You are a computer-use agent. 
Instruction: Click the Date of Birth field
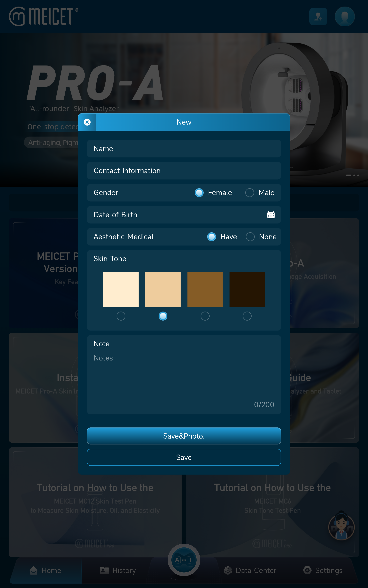[184, 215]
